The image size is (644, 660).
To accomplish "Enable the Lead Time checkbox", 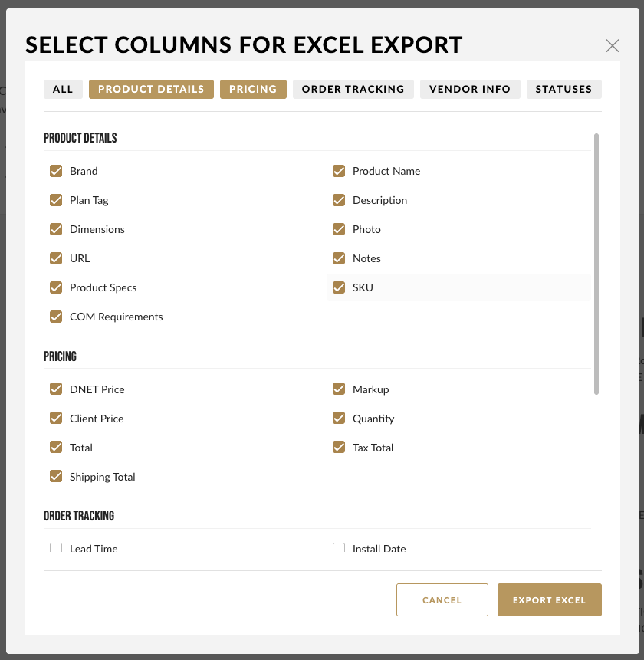I will 56,547.
